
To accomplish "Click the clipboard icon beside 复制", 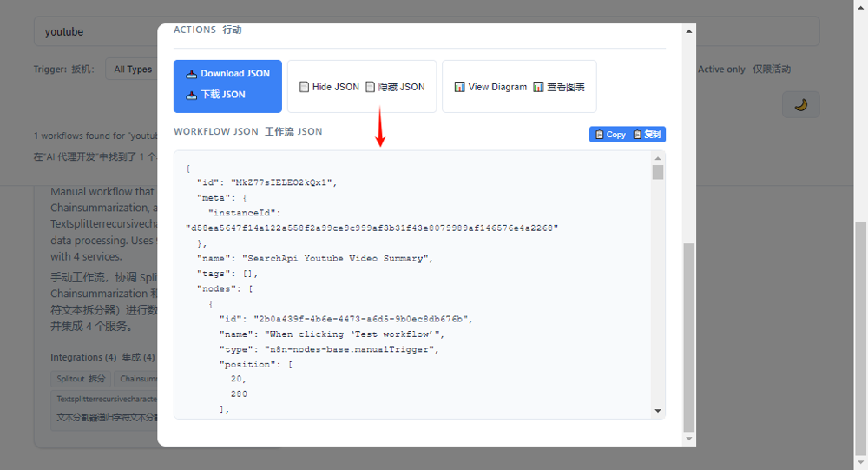I will pos(637,135).
